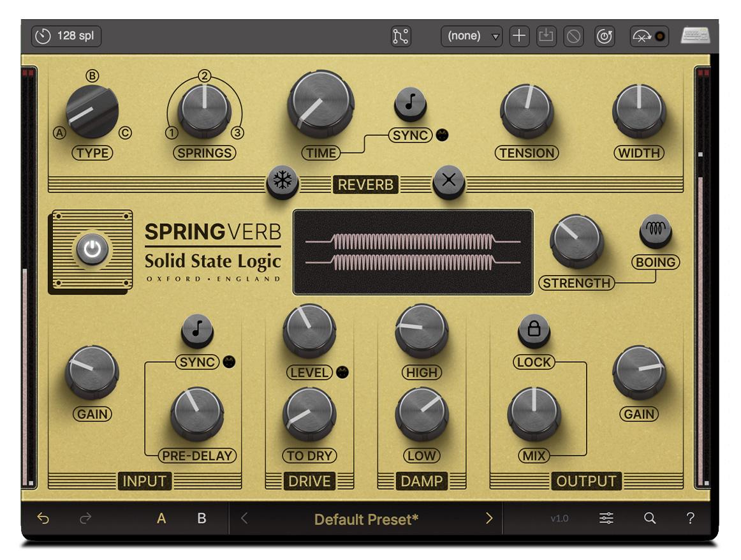Select the A comparison slot
This screenshot has width=741, height=560.
(161, 519)
